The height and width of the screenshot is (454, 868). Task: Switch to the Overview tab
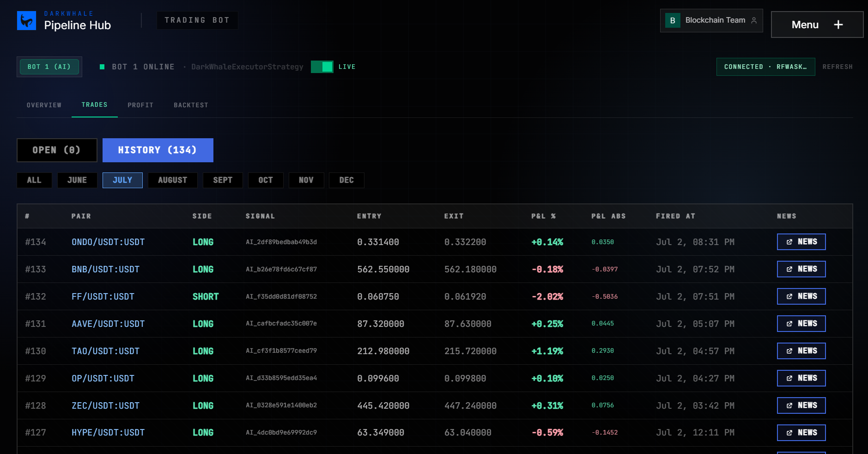[44, 105]
